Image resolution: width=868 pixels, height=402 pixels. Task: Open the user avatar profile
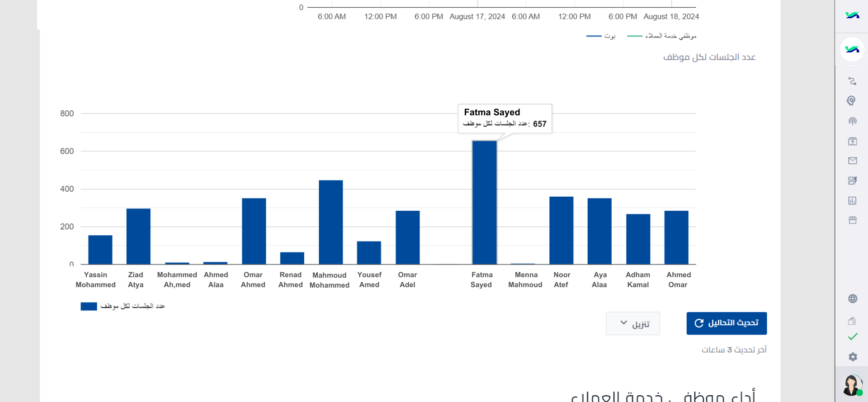click(x=852, y=385)
